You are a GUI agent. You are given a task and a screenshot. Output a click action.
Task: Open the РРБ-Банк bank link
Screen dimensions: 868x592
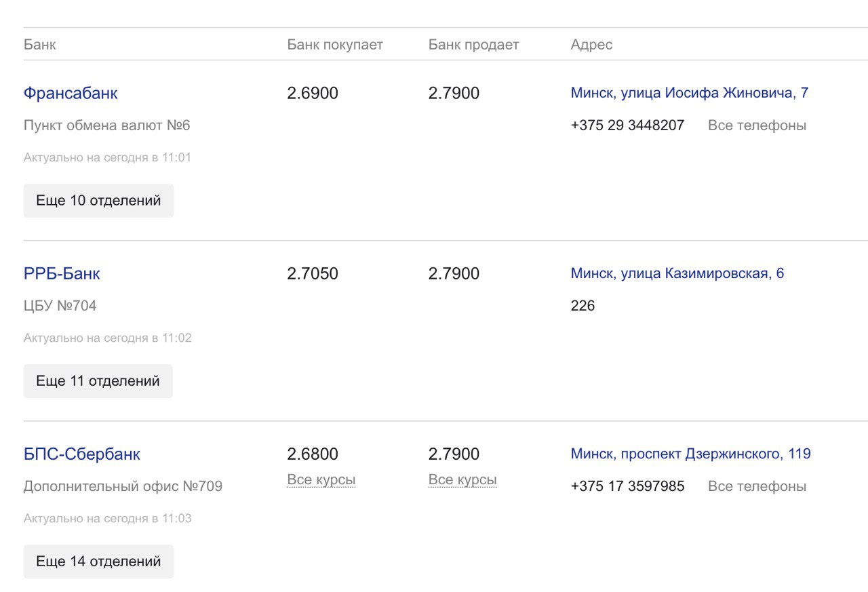coord(62,273)
